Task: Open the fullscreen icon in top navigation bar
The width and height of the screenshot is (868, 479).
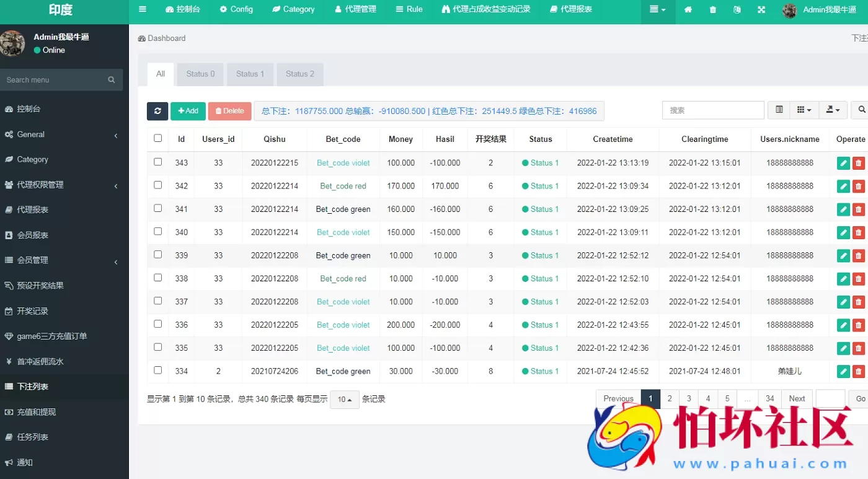Action: (x=761, y=10)
